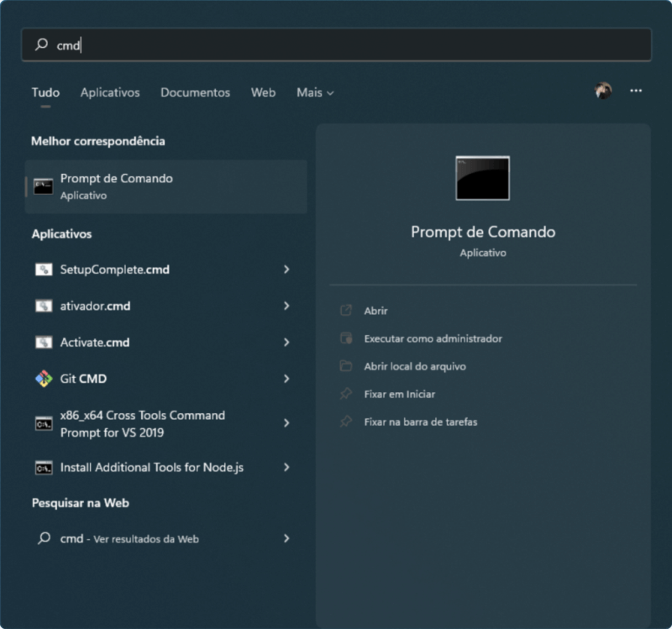The width and height of the screenshot is (672, 629).
Task: Expand Install Additional Tools for Node.js chevron
Action: (286, 468)
